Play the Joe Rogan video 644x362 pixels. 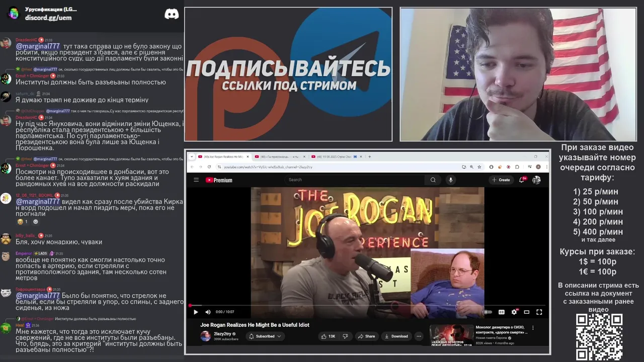pyautogui.click(x=196, y=312)
